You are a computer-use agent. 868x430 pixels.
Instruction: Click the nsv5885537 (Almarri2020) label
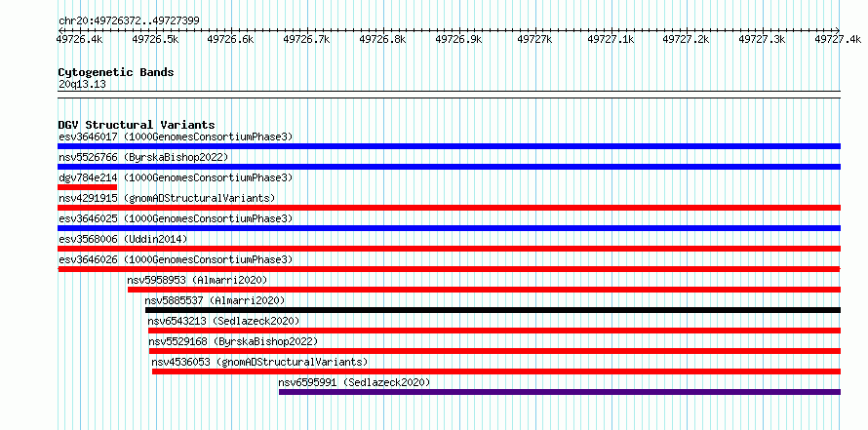(x=215, y=300)
